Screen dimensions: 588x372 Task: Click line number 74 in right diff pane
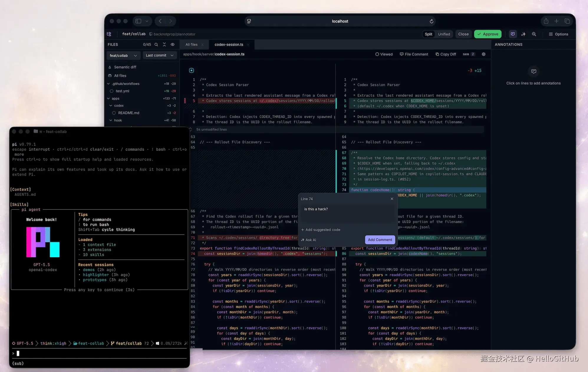coord(344,190)
